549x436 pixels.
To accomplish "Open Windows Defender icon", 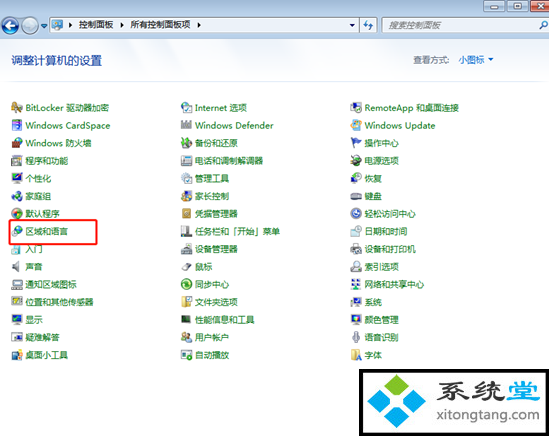I will coord(186,125).
